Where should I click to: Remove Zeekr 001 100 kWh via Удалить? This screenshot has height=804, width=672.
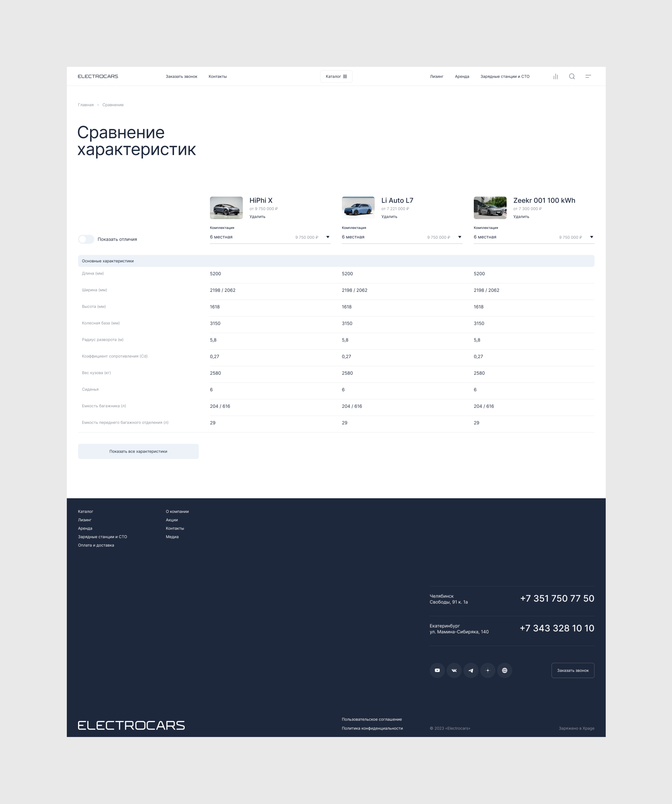tap(521, 217)
